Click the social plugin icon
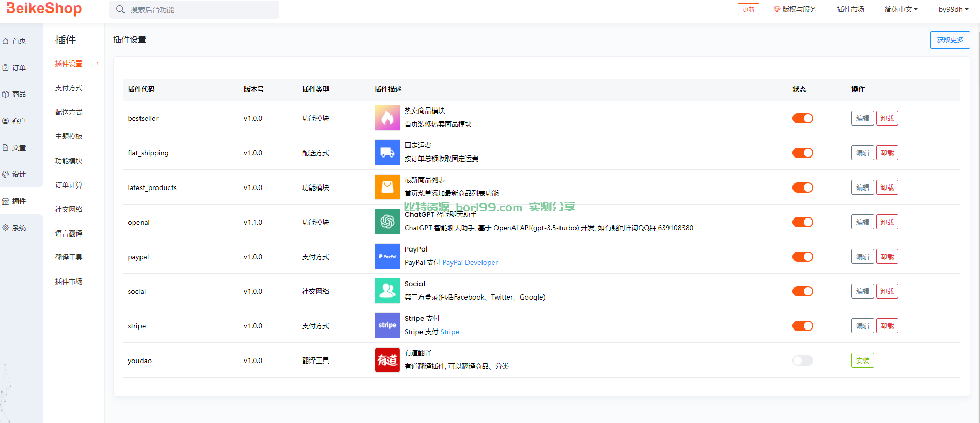Image resolution: width=980 pixels, height=423 pixels. pos(387,291)
